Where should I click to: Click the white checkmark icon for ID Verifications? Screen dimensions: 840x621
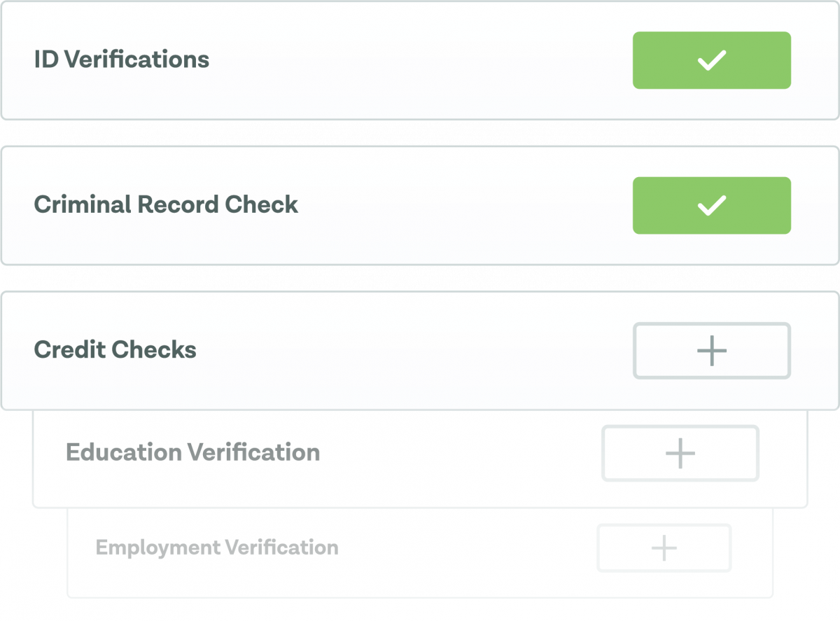(x=712, y=61)
